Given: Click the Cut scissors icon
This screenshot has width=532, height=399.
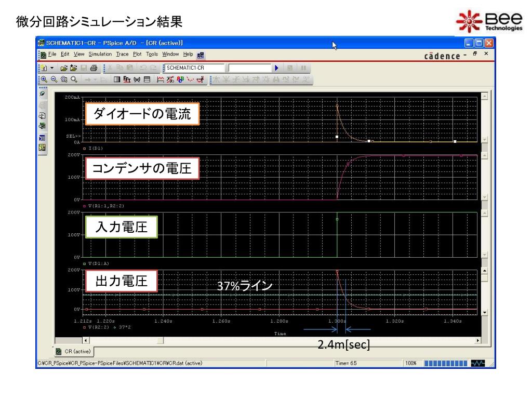Looking at the screenshot, I should click(x=110, y=68).
